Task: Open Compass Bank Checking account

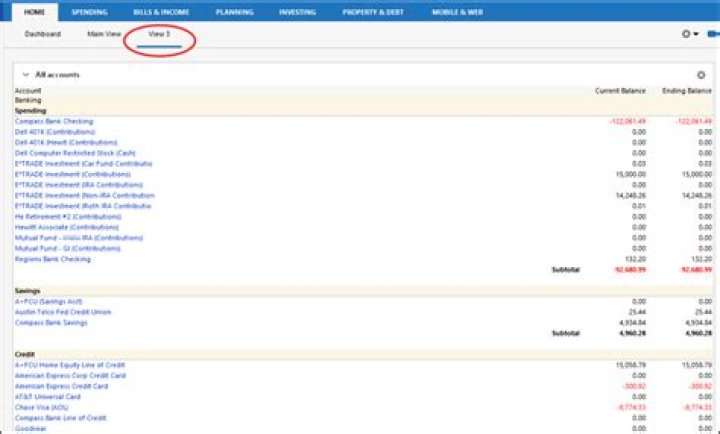Action: point(54,121)
